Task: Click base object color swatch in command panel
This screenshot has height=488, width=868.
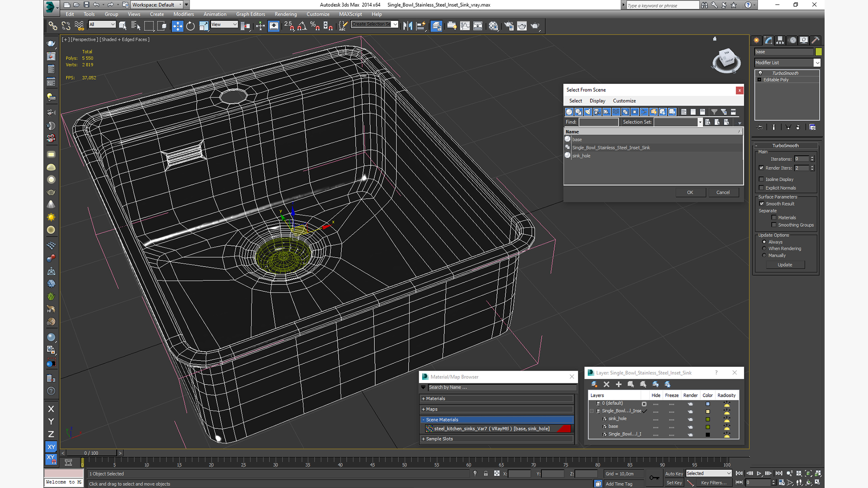Action: point(818,52)
